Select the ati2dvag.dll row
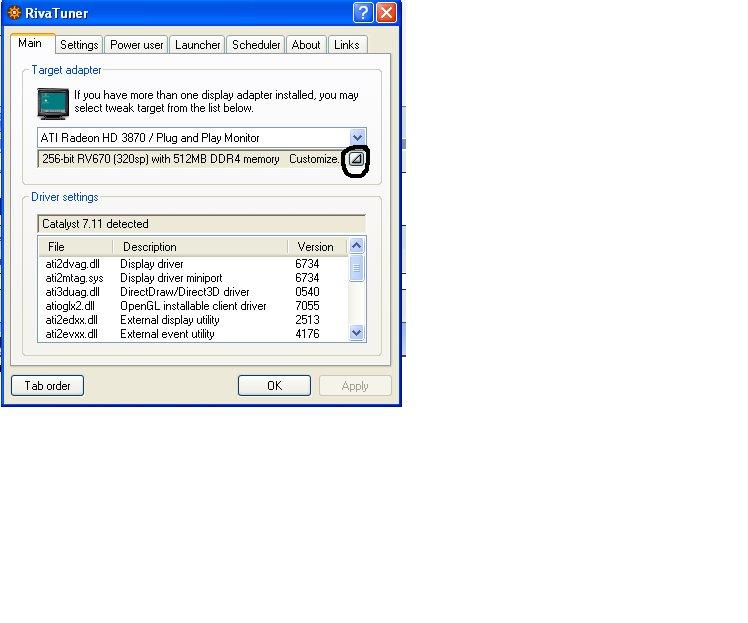The height and width of the screenshot is (623, 748). coord(193,264)
